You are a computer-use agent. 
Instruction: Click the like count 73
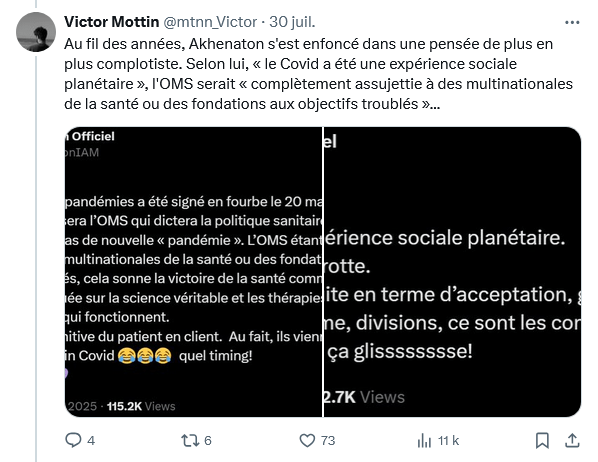pyautogui.click(x=328, y=441)
